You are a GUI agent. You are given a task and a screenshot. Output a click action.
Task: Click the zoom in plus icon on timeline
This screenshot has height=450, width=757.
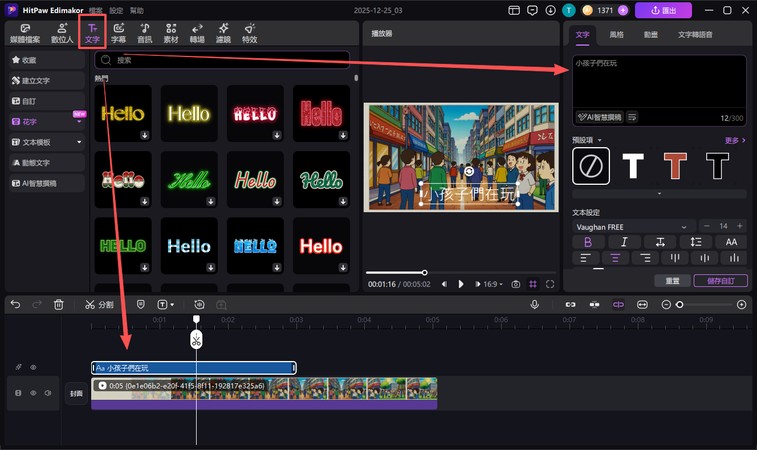(742, 304)
